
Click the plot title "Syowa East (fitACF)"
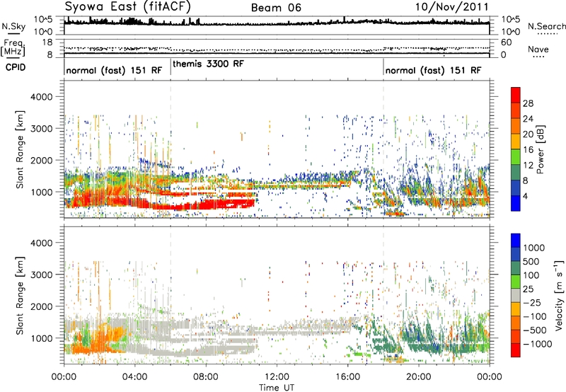(x=127, y=6)
